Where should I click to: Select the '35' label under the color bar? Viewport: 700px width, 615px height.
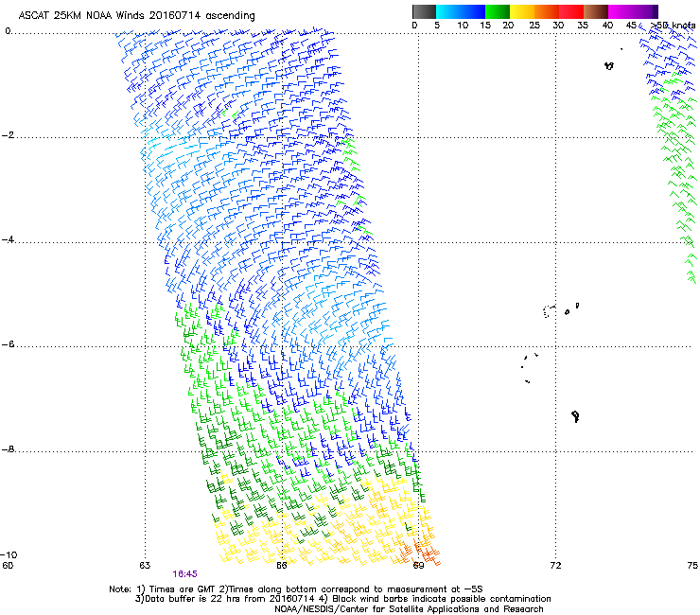[x=583, y=26]
